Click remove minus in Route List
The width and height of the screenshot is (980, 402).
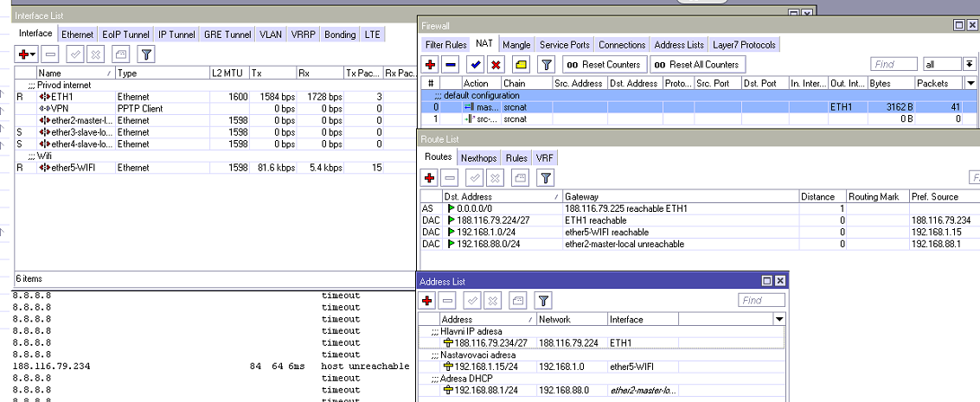tap(450, 178)
